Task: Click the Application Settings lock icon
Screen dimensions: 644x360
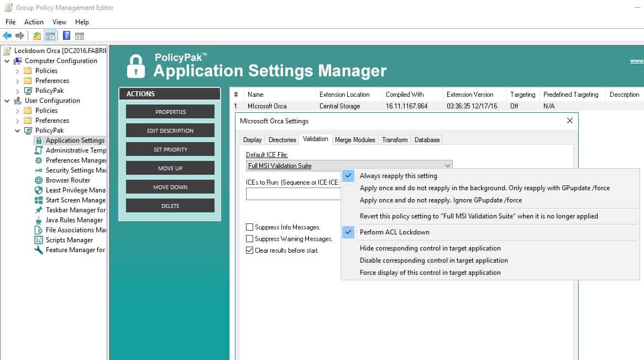Action: coord(39,140)
